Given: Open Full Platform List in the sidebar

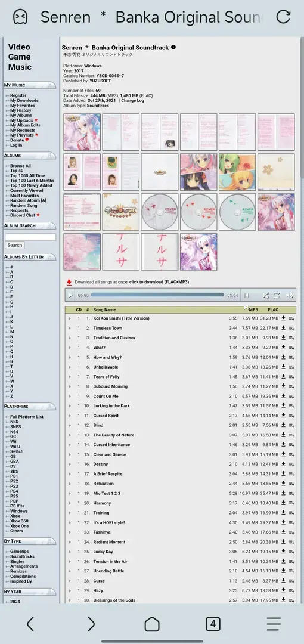Looking at the screenshot, I should click(27, 416).
